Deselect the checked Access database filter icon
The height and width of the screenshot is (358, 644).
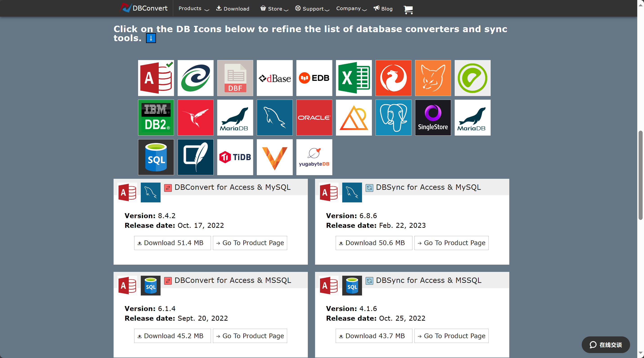[156, 78]
